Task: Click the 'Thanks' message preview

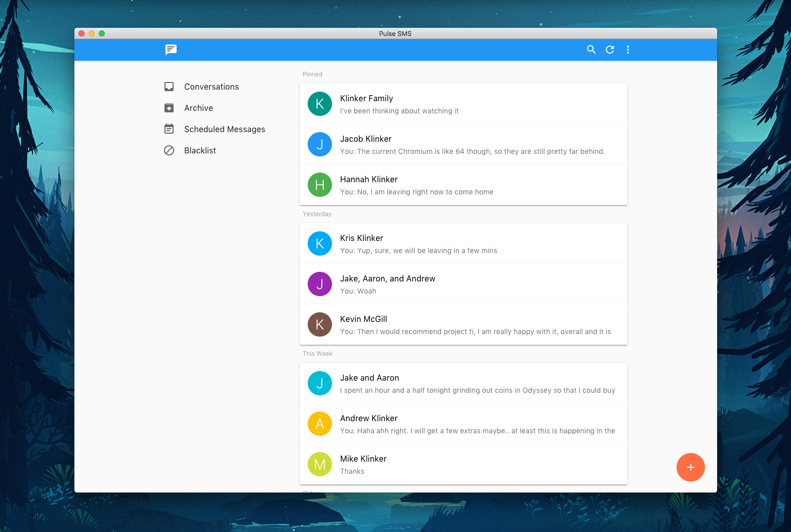Action: coord(352,471)
